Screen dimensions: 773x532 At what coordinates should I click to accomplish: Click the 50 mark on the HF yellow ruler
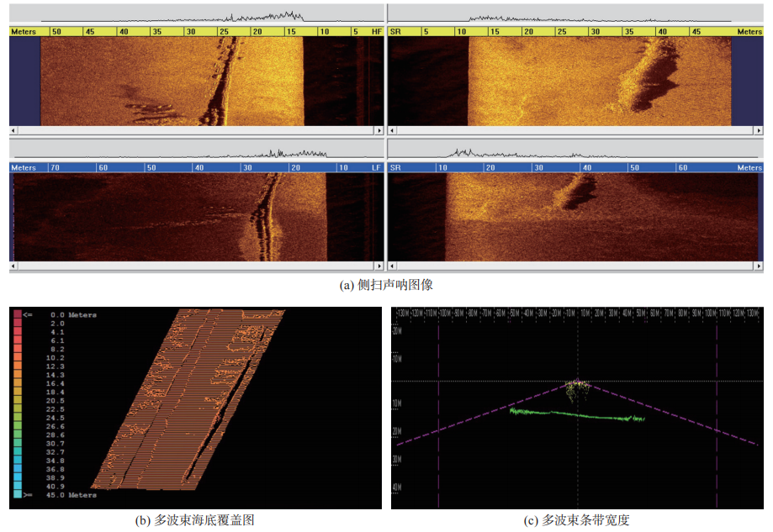pos(56,32)
